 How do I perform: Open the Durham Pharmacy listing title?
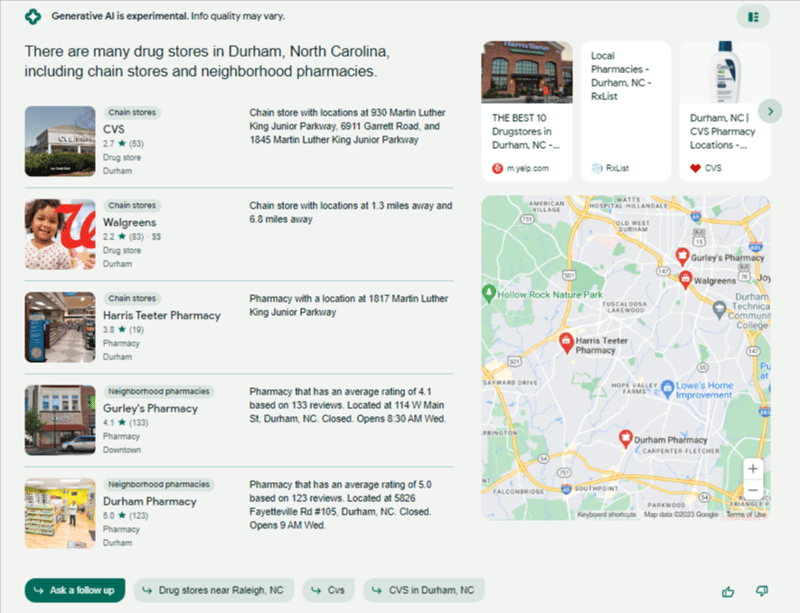(150, 501)
